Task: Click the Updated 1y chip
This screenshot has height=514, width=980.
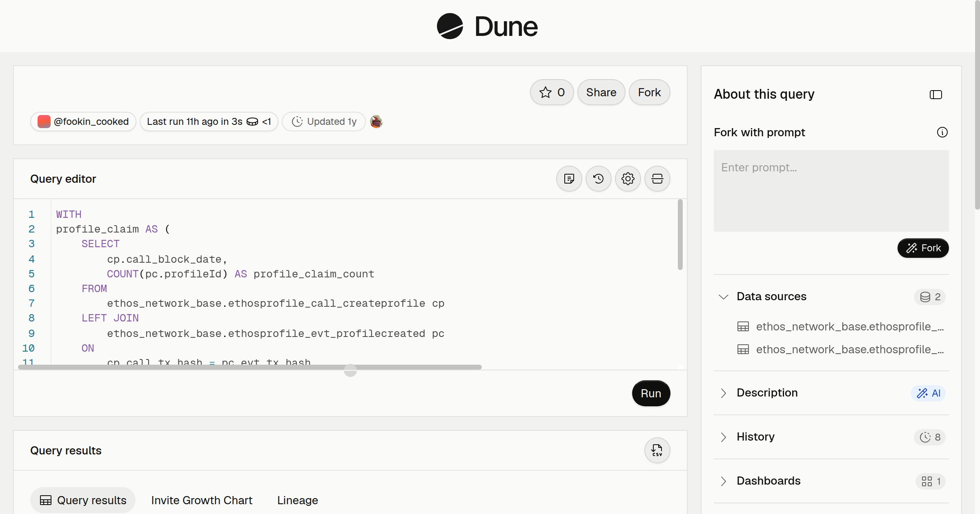Action: [x=323, y=122]
